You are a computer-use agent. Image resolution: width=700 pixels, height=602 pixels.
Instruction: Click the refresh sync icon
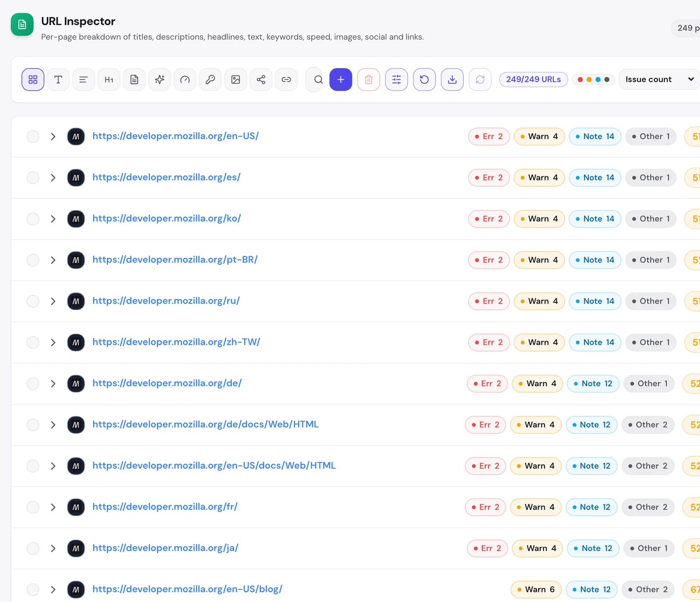(480, 79)
